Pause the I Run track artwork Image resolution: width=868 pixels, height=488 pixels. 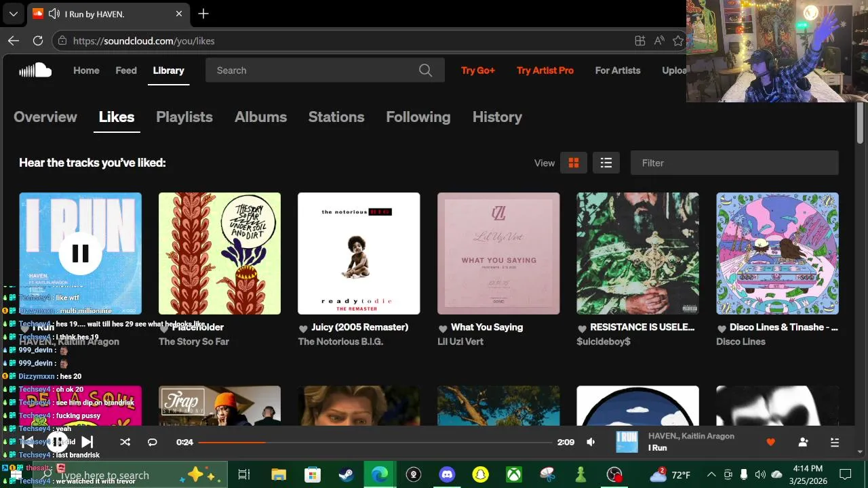click(x=80, y=253)
